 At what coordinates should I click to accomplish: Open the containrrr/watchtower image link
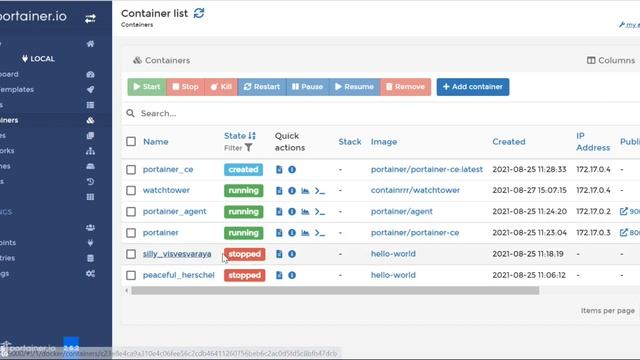coord(415,190)
